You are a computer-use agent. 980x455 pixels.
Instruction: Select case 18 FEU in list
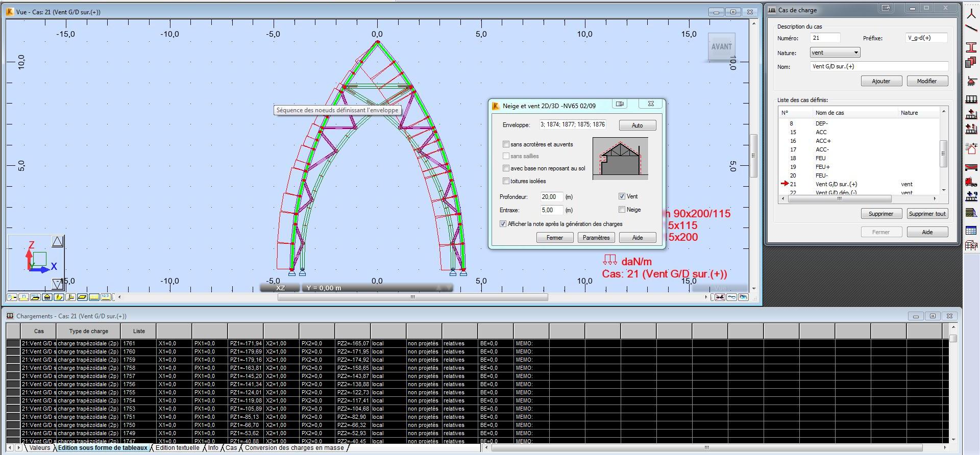[x=859, y=158]
